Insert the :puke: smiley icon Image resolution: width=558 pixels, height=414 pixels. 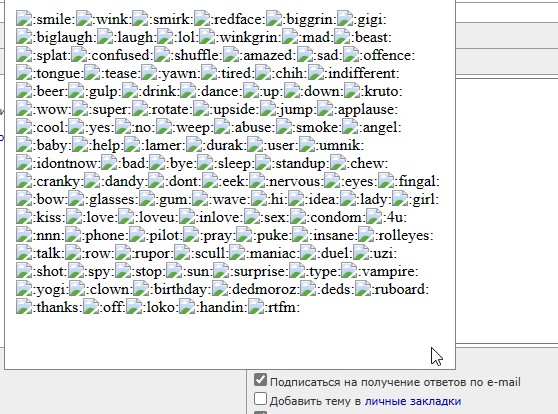click(x=244, y=235)
